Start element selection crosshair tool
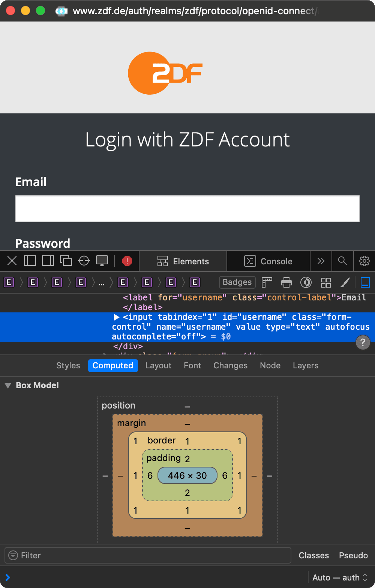 click(x=84, y=261)
